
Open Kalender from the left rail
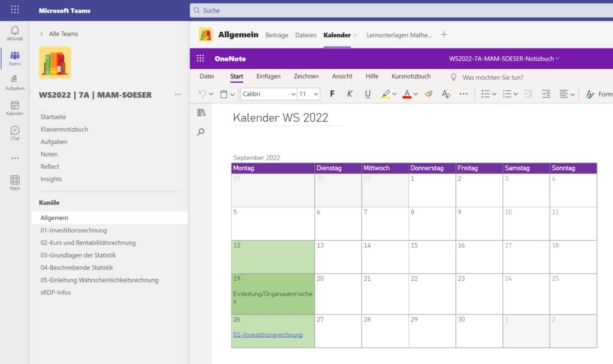(15, 108)
